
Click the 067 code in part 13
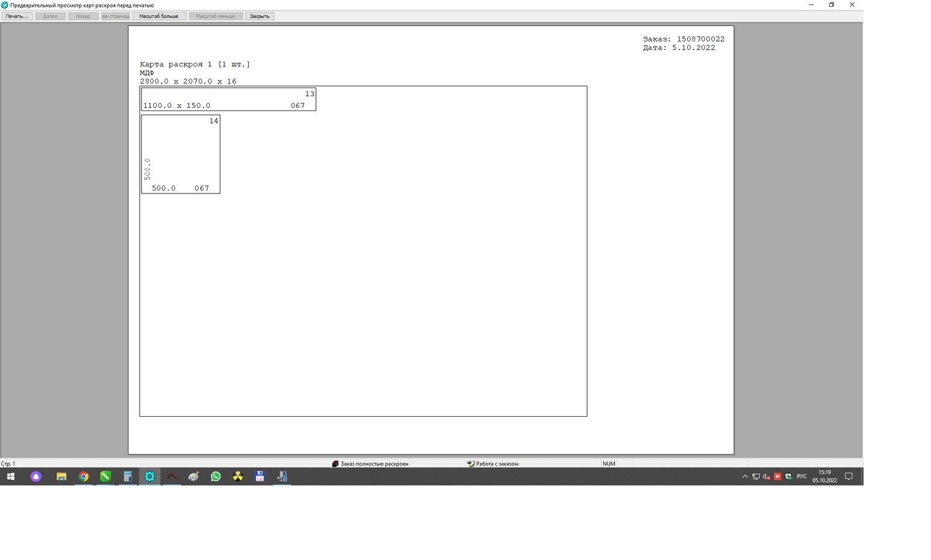click(298, 105)
